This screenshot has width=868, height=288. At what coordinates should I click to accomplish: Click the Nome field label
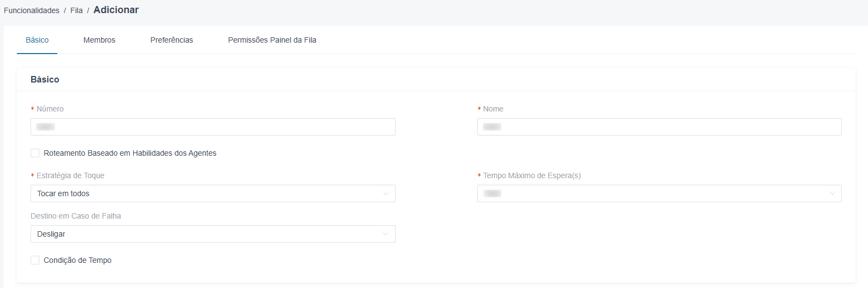point(493,109)
